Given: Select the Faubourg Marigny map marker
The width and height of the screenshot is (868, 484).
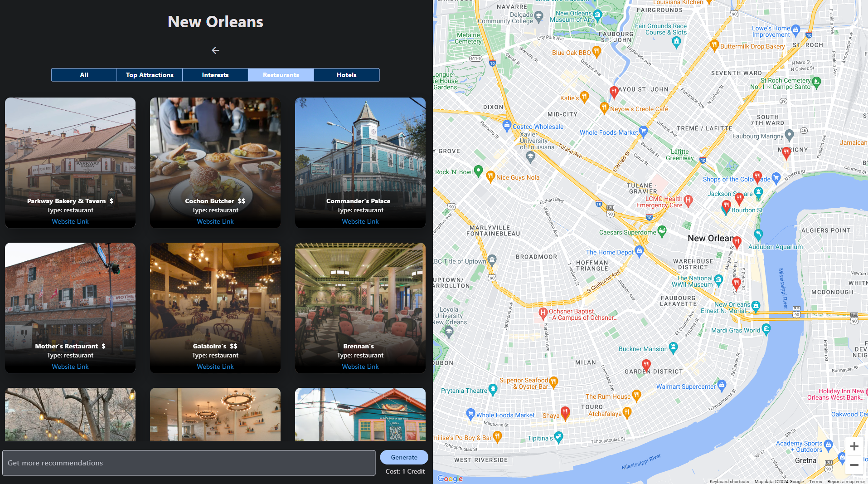Looking at the screenshot, I should (789, 134).
